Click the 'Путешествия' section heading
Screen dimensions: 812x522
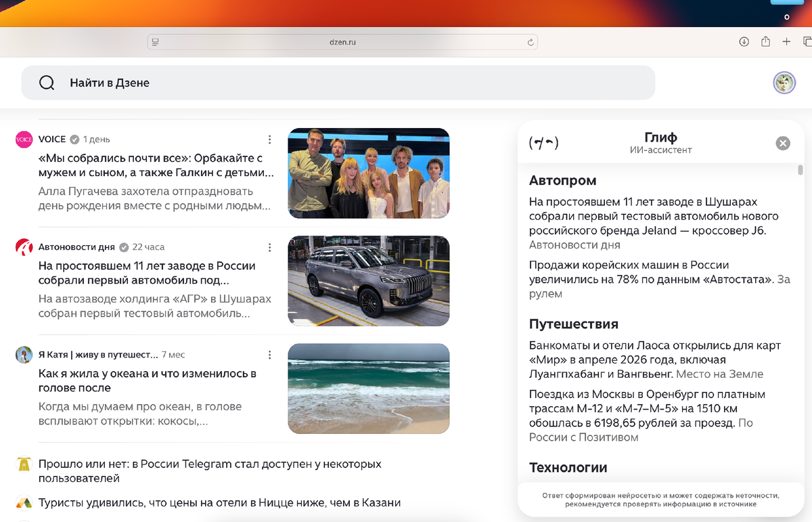coord(574,324)
